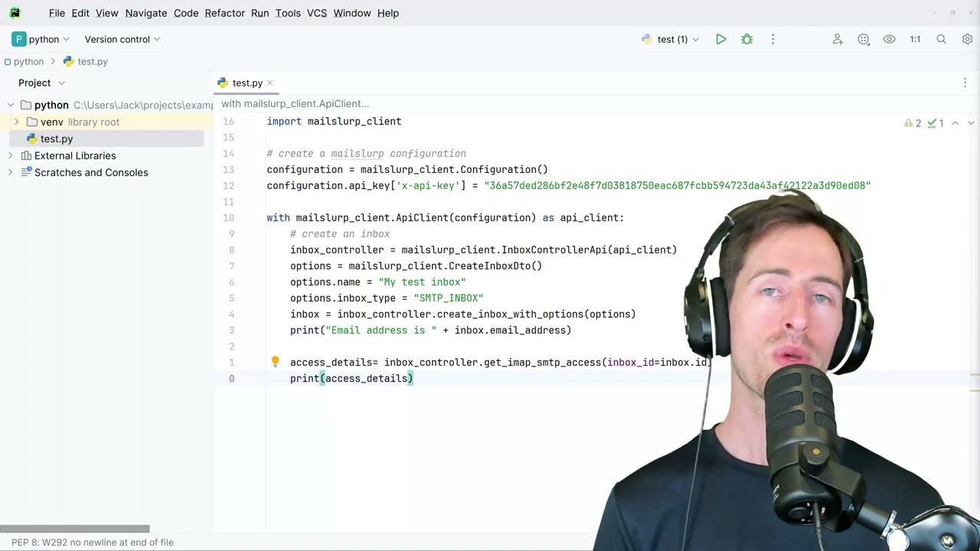Click the print(access_details) line

(x=351, y=378)
